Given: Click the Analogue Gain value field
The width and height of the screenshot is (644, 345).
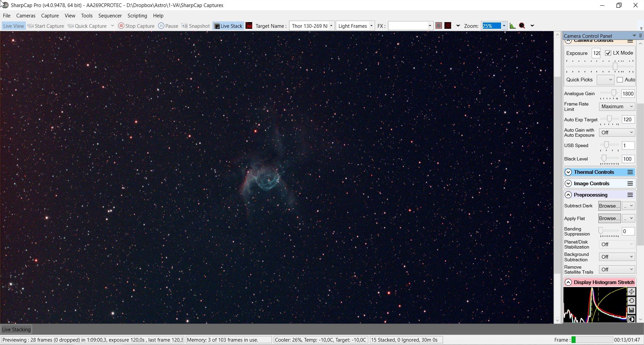Looking at the screenshot, I should point(628,94).
